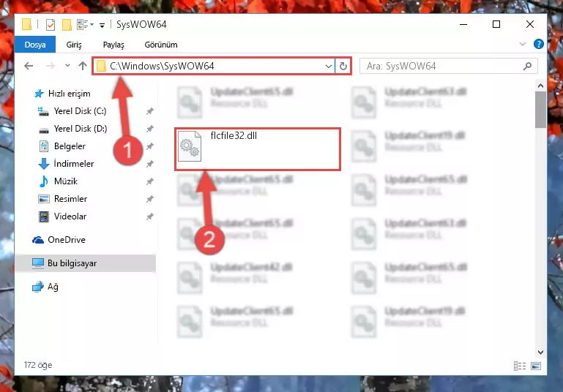The height and width of the screenshot is (392, 563).
Task: Expand the address bar history dropdown
Action: [328, 66]
